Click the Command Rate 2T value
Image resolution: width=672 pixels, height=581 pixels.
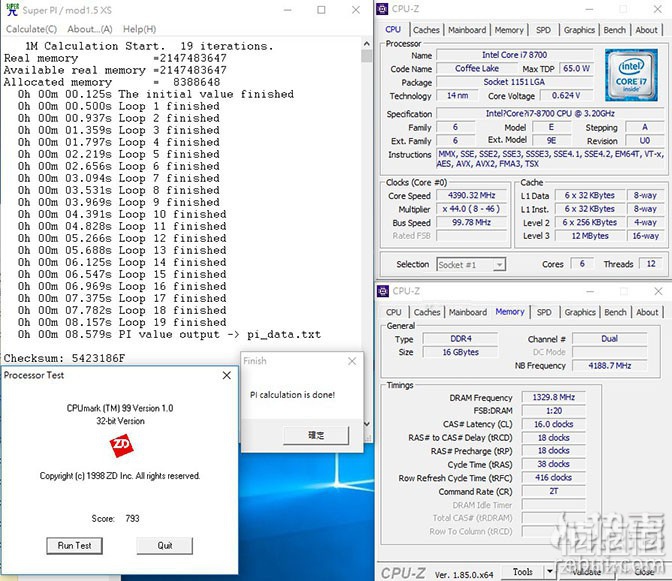tap(553, 491)
